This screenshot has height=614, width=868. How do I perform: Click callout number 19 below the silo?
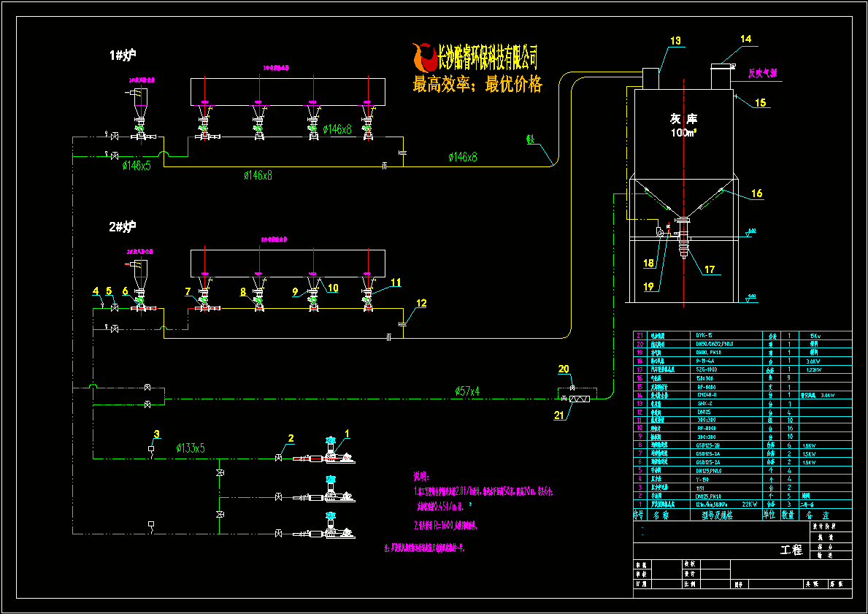pos(648,287)
